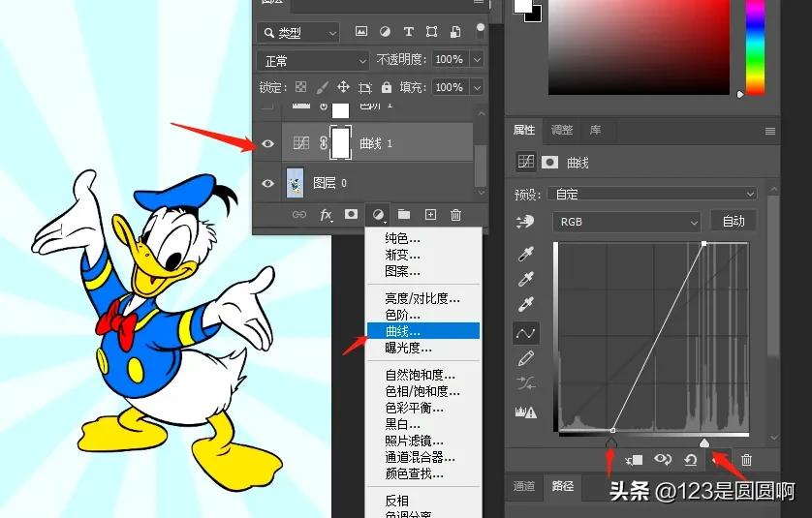Viewport: 812px width, 518px height.
Task: Click the rainbow hue slider strip
Action: tap(755, 46)
